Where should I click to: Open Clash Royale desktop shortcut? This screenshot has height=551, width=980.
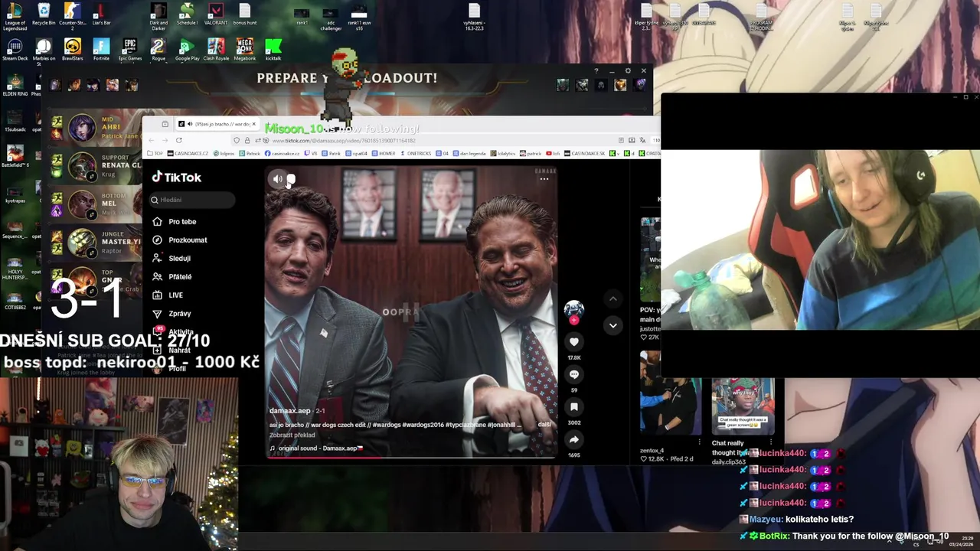point(216,50)
